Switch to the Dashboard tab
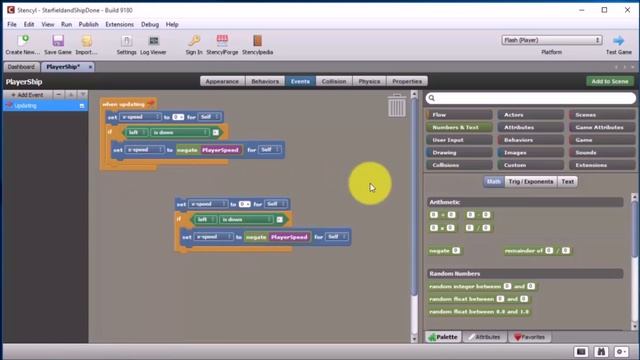The height and width of the screenshot is (360, 640). [x=21, y=67]
